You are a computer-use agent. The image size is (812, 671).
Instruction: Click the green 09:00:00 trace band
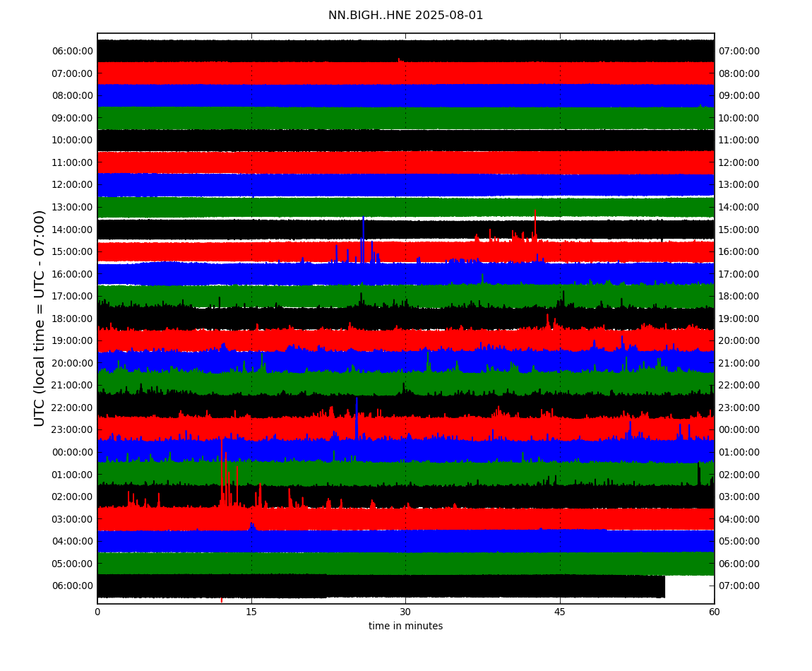[x=405, y=118]
